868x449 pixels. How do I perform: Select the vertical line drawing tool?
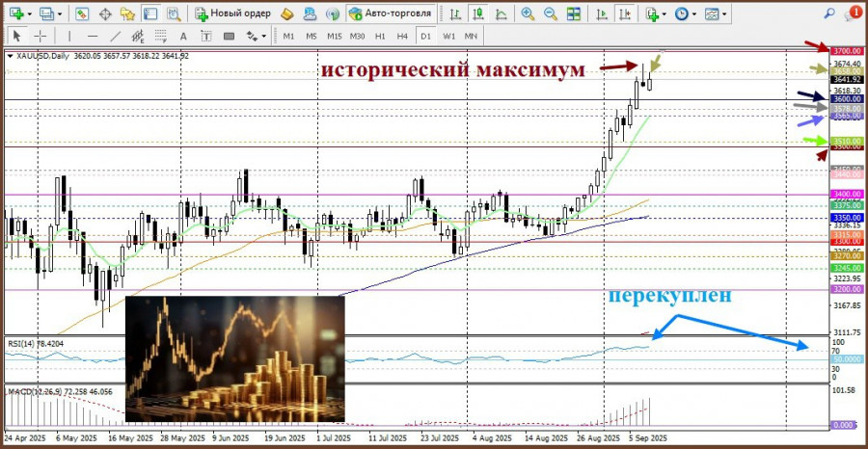coord(68,36)
